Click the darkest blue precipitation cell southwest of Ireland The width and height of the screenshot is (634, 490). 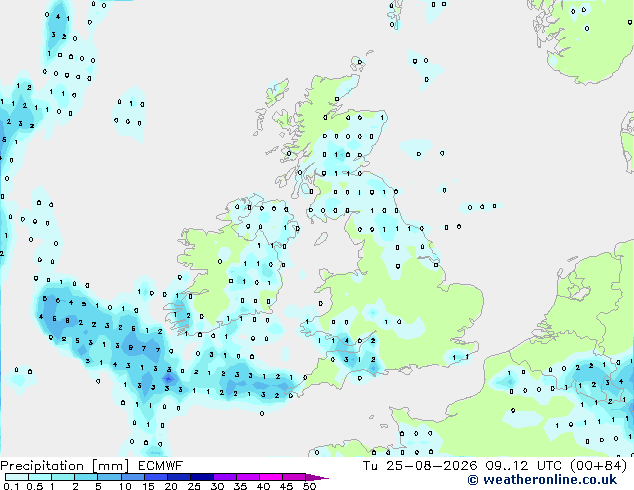pyautogui.click(x=169, y=379)
